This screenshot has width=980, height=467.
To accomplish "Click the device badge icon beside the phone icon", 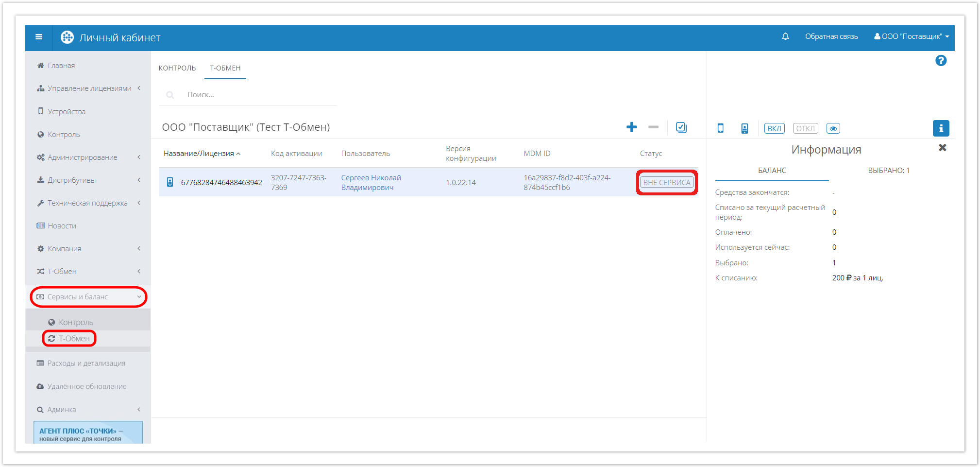I will click(x=744, y=128).
